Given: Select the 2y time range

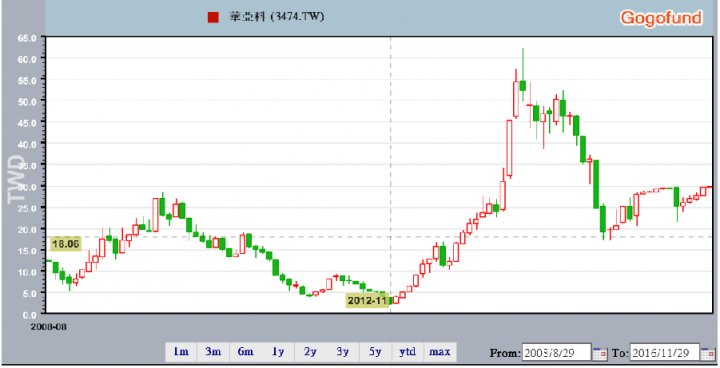Looking at the screenshot, I should click(310, 352).
